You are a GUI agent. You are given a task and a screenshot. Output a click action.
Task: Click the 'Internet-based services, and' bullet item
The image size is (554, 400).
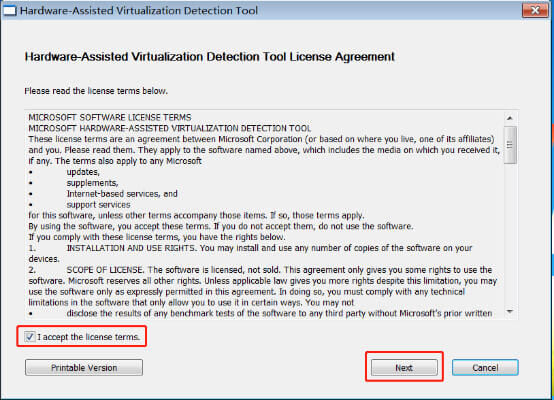click(122, 194)
